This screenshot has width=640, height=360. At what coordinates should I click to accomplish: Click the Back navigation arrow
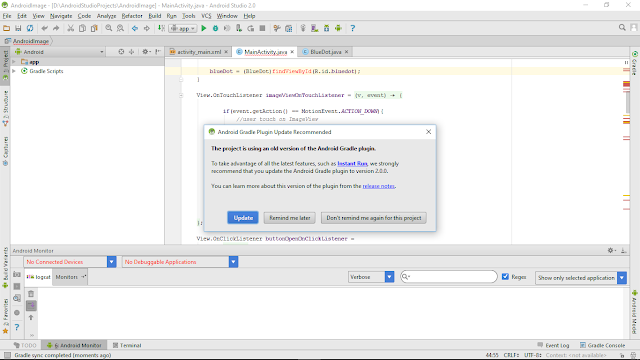(135, 28)
